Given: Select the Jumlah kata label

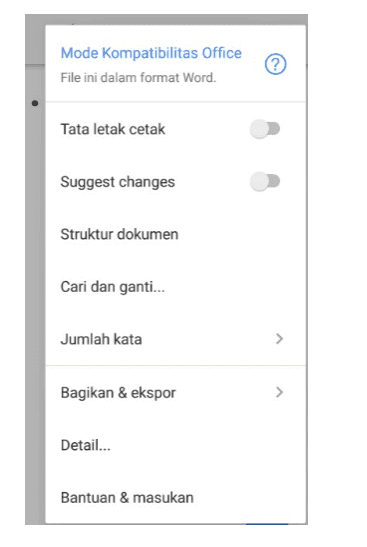Looking at the screenshot, I should click(x=101, y=339).
